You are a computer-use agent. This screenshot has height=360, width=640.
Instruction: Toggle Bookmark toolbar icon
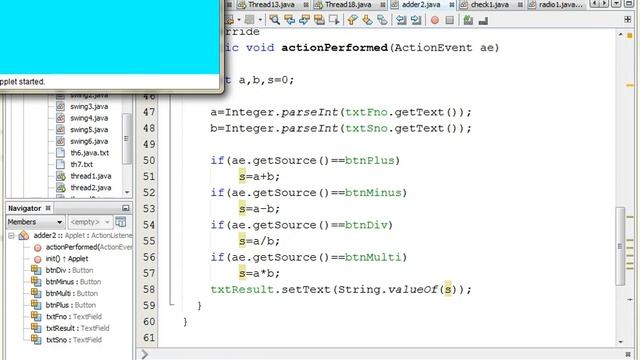coord(382,20)
